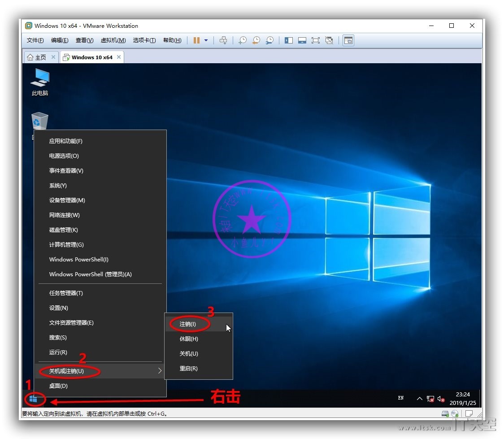
Task: Open 磁盘管理(K)
Action: [x=100, y=230]
